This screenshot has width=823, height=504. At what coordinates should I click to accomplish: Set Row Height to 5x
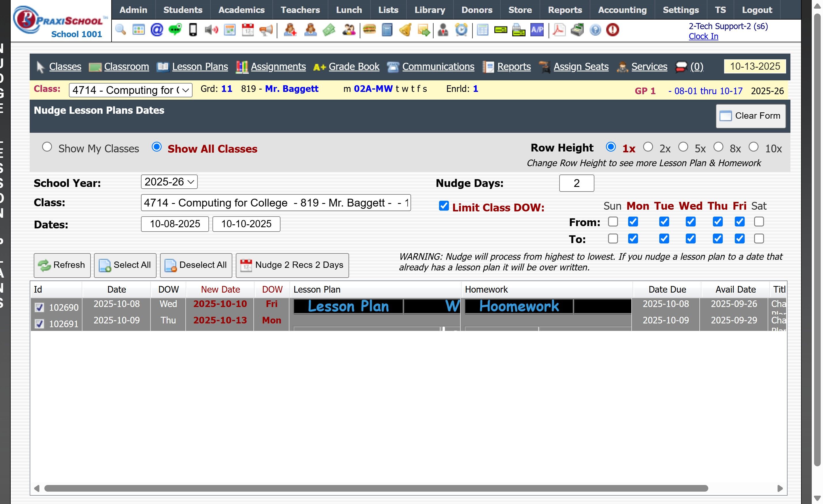(683, 147)
